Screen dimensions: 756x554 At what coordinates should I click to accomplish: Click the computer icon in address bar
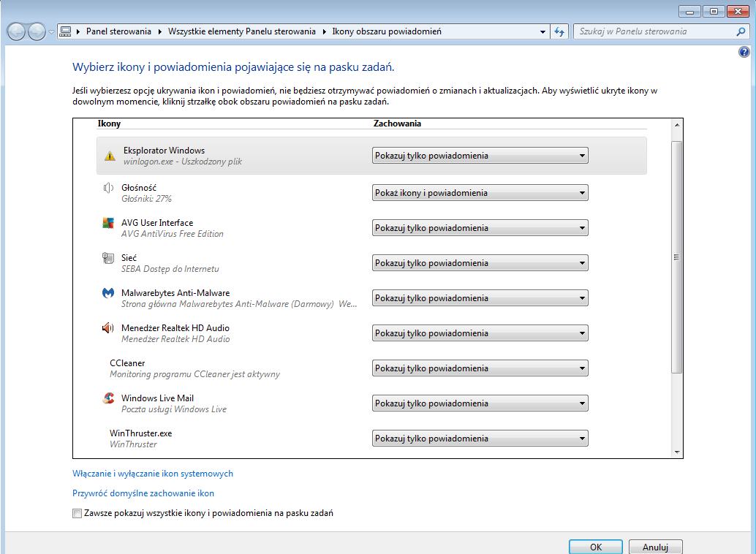66,31
